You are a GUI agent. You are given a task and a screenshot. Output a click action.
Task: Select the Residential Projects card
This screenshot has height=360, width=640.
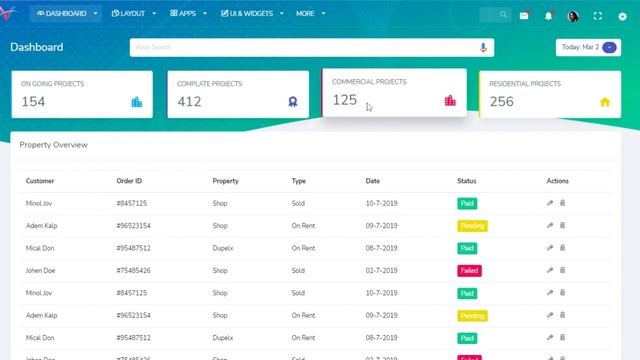coord(550,94)
